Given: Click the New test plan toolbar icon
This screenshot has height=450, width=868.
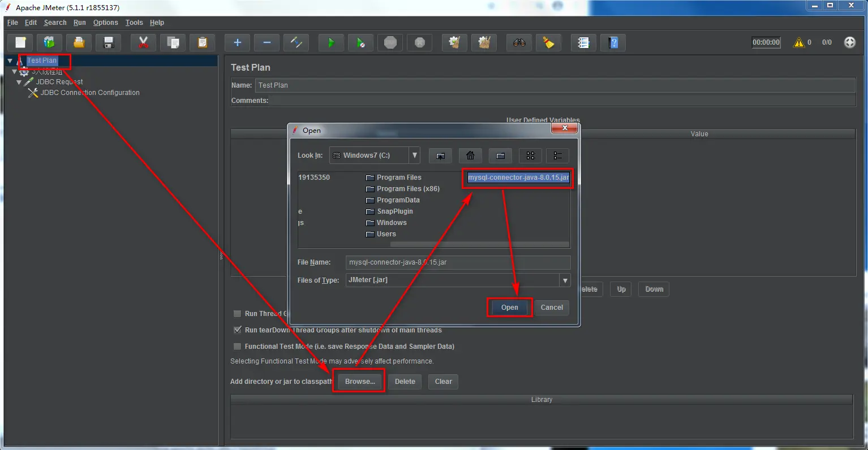Looking at the screenshot, I should click(20, 42).
